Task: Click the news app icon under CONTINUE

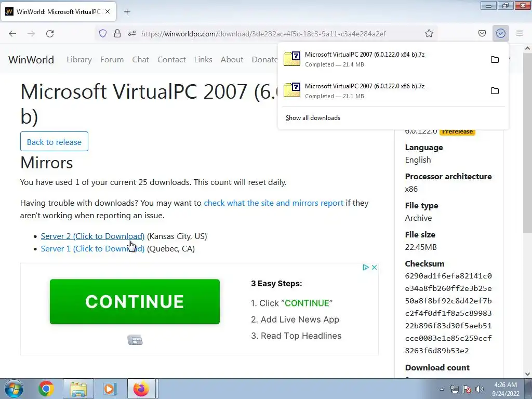Action: (135, 340)
